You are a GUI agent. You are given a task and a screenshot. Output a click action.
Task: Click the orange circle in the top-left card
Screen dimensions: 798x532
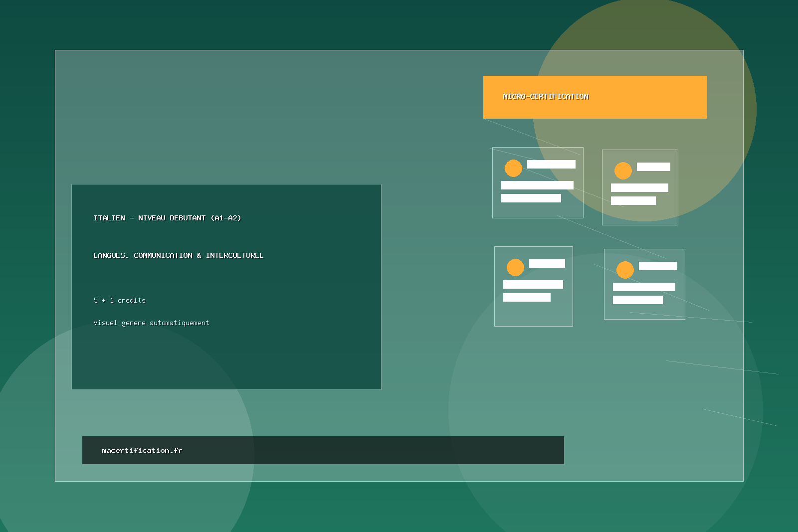pos(513,168)
